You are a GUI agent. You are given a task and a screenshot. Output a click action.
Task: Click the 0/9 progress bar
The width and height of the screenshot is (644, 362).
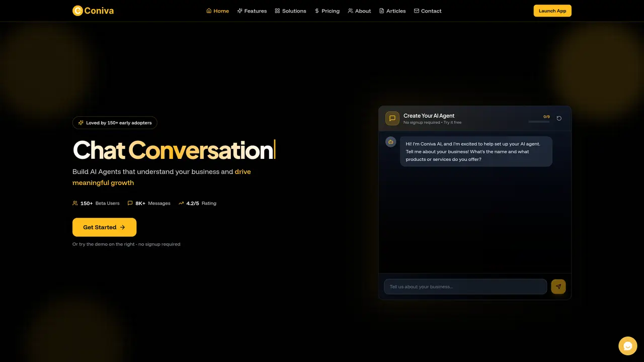[x=539, y=122]
